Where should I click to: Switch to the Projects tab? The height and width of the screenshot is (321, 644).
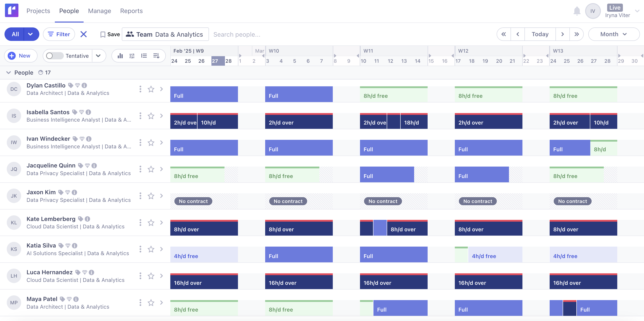pos(38,11)
